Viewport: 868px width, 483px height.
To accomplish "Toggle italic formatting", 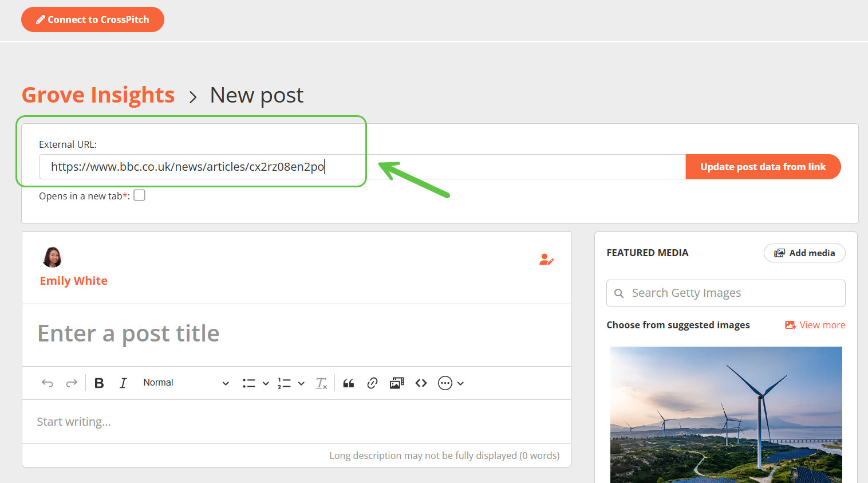I will click(x=123, y=383).
